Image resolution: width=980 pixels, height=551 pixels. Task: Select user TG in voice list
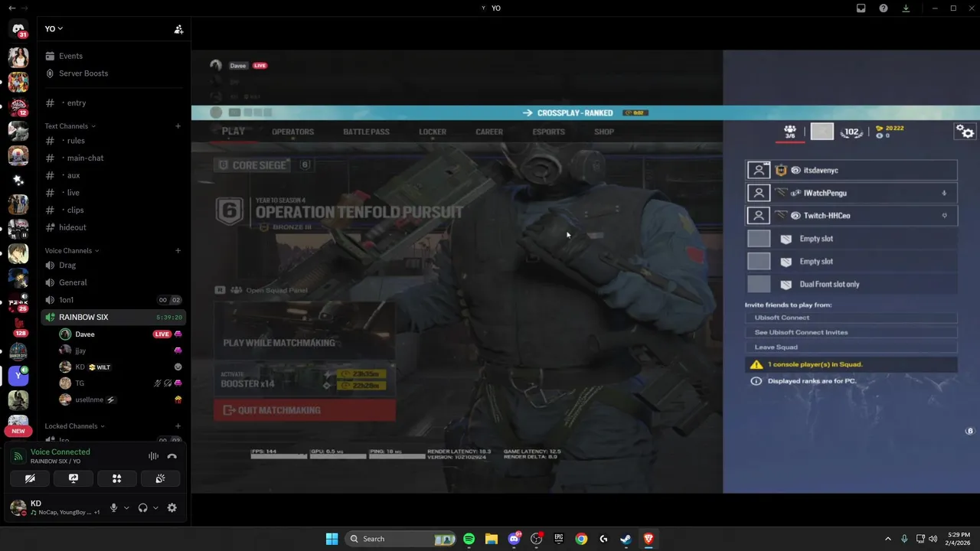coord(121,383)
